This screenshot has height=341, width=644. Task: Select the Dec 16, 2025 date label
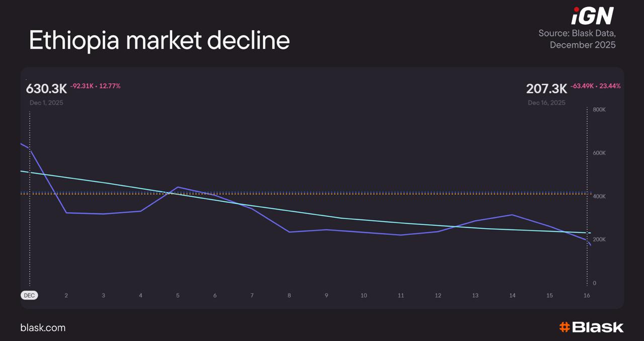pyautogui.click(x=546, y=103)
